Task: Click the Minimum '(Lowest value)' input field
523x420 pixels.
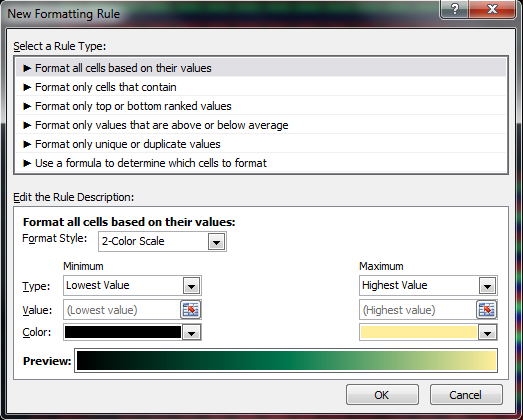Action: click(122, 310)
